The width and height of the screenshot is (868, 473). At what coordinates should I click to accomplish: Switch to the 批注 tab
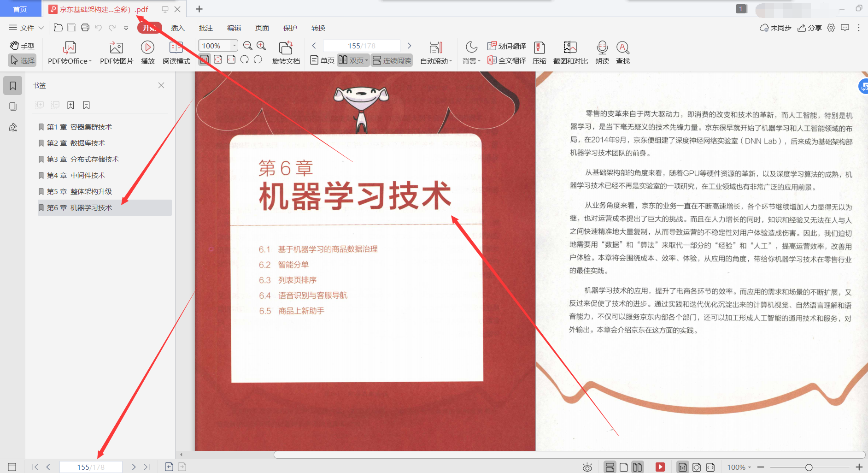coord(206,28)
